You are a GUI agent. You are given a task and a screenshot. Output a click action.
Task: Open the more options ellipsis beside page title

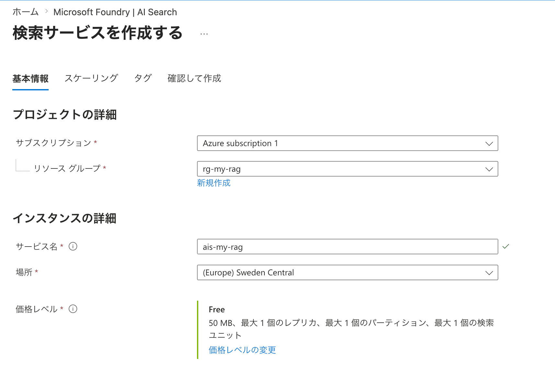pyautogui.click(x=204, y=34)
